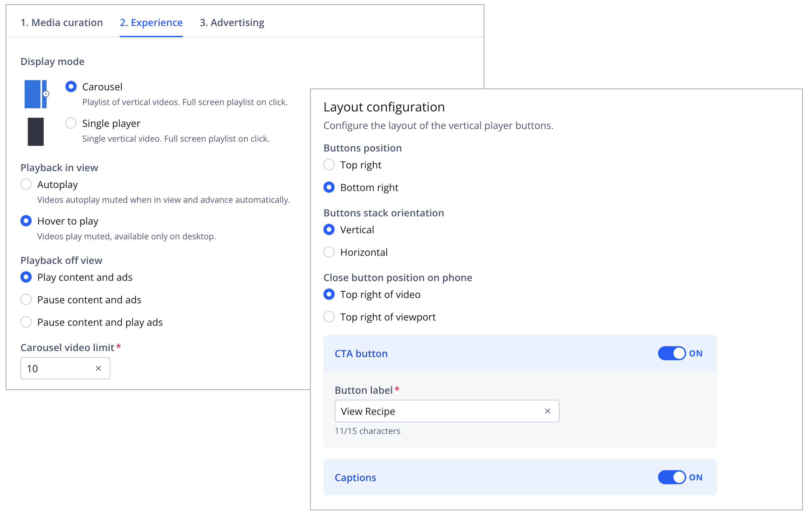
Task: Choose Top right buttons position
Action: (x=329, y=164)
